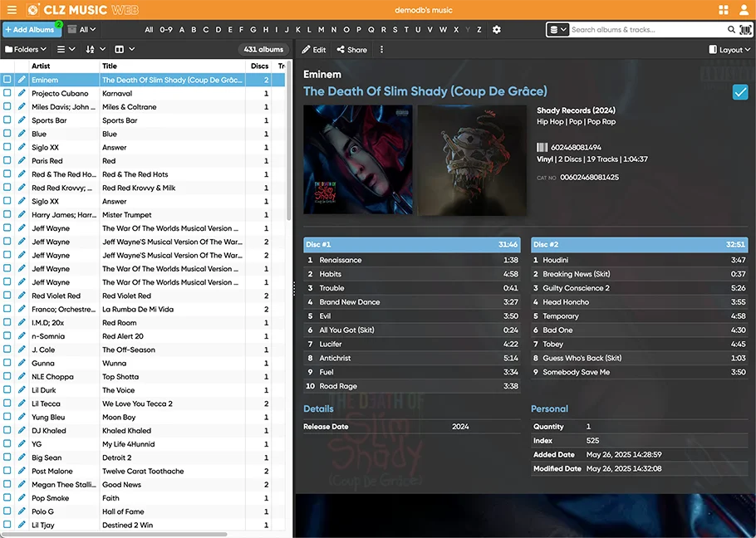
Task: Click the edit pencil for Lil Durk
Action: click(22, 389)
